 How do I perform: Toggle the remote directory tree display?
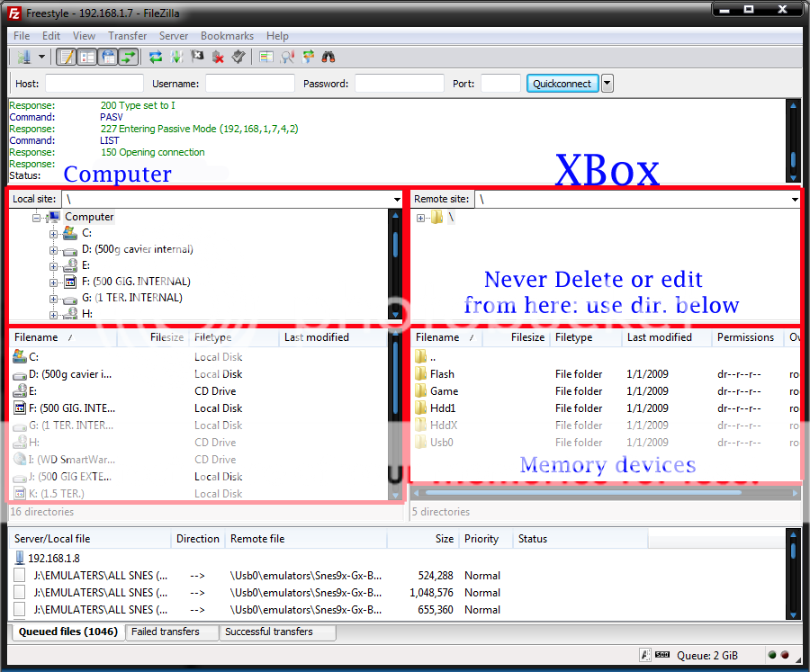[108, 57]
